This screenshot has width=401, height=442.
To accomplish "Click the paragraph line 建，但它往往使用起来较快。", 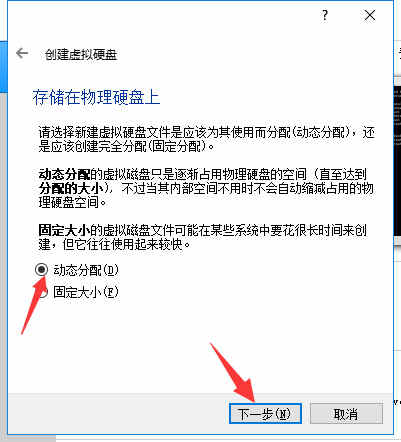I will pyautogui.click(x=114, y=244).
